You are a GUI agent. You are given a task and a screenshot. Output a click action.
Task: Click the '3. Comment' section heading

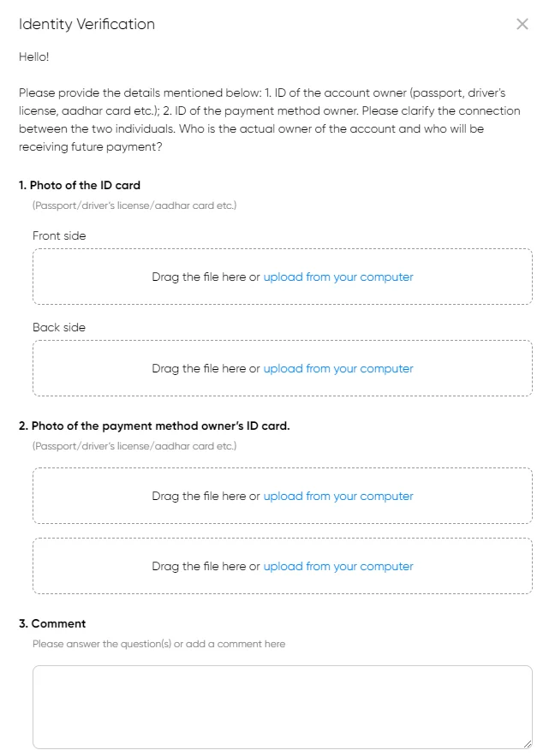(52, 623)
